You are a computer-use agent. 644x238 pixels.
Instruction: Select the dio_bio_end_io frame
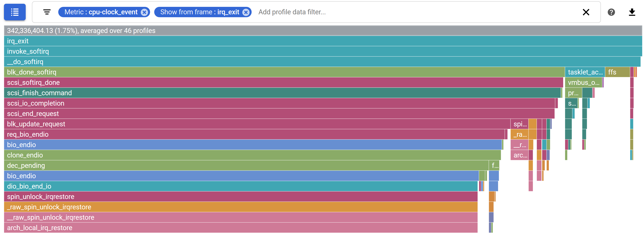[240, 186]
